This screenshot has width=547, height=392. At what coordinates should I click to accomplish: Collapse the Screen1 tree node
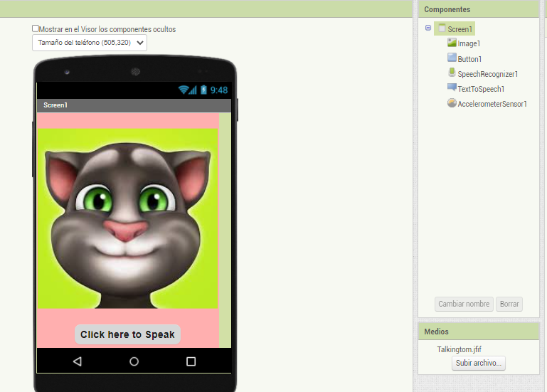[x=428, y=28]
